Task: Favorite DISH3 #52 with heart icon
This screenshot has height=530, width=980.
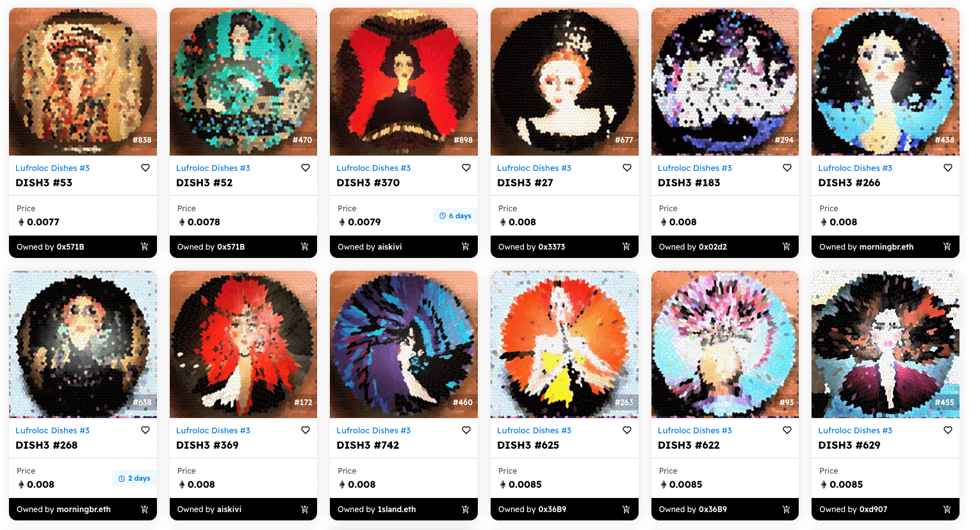Action: point(306,168)
